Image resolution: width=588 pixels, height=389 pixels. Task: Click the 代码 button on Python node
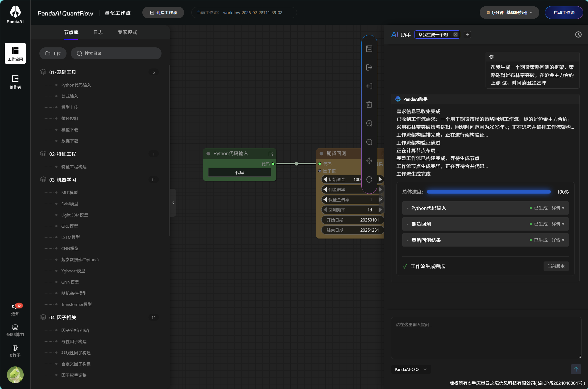(239, 173)
